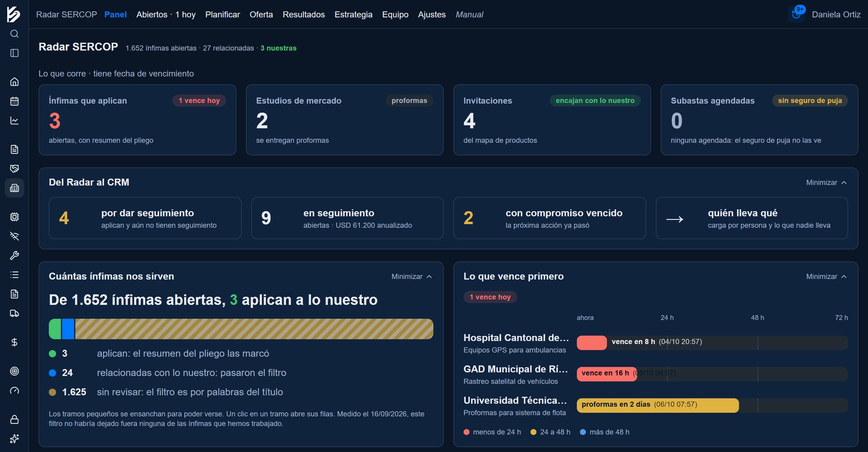The image size is (868, 452).
Task: Click the green segment of the ínfimas bar
Action: (x=55, y=329)
